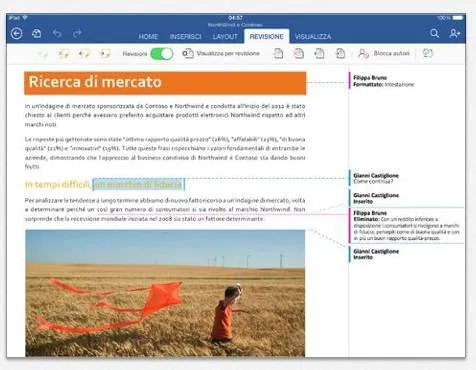Screen dimensions: 476x370
Task: Go to the previous comment icon
Action: 84,54
